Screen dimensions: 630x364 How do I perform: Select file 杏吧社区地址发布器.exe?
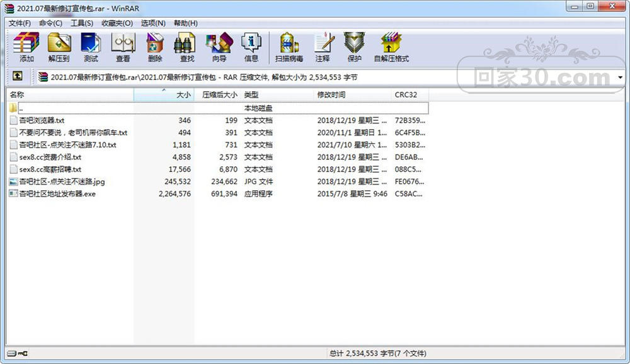click(57, 194)
